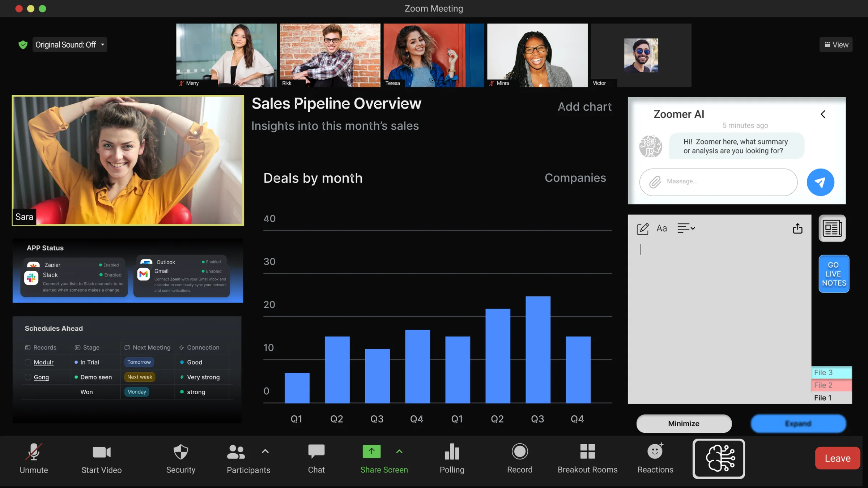This screenshot has width=868, height=488.
Task: Select the Companies tab
Action: pyautogui.click(x=575, y=178)
